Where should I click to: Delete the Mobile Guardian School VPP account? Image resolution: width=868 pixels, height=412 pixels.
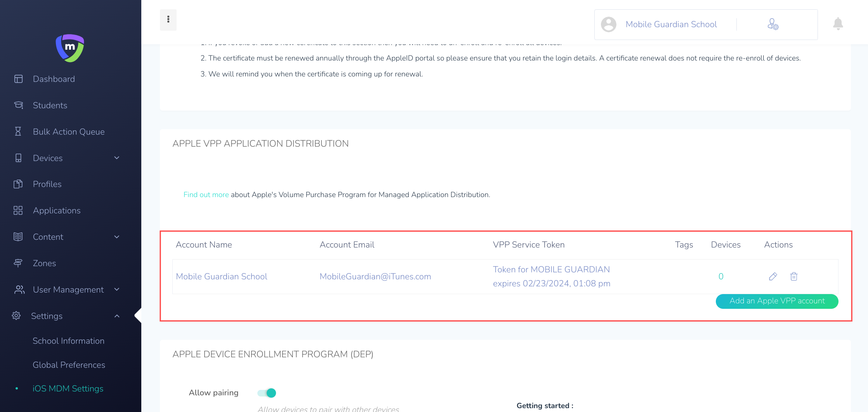click(x=794, y=276)
